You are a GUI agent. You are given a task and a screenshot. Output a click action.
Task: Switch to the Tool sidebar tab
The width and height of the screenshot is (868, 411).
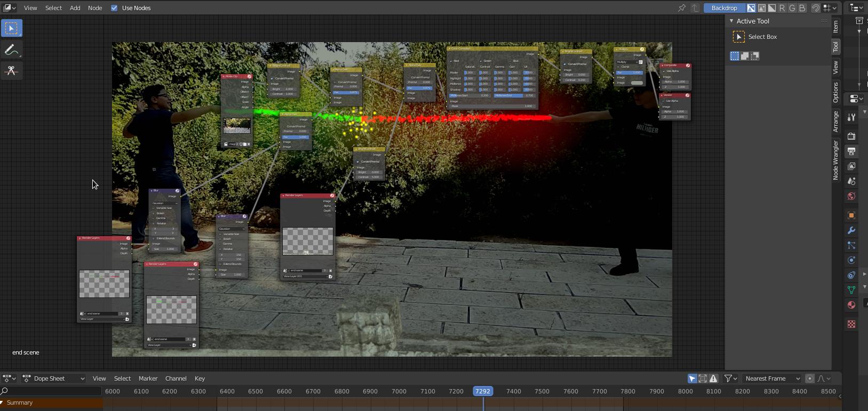(836, 47)
